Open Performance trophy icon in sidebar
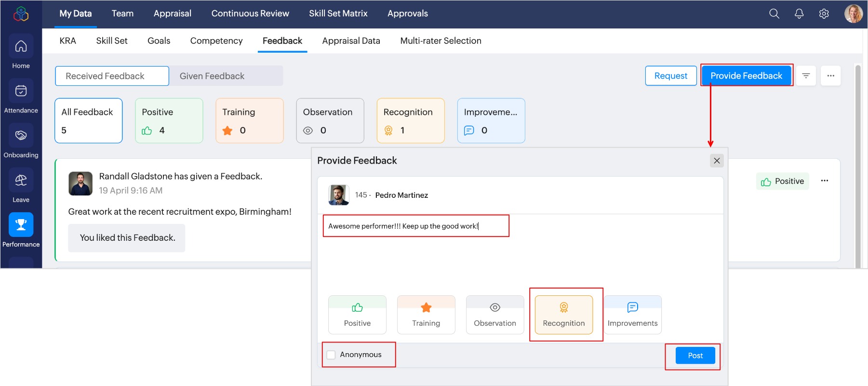This screenshot has height=386, width=868. click(21, 225)
